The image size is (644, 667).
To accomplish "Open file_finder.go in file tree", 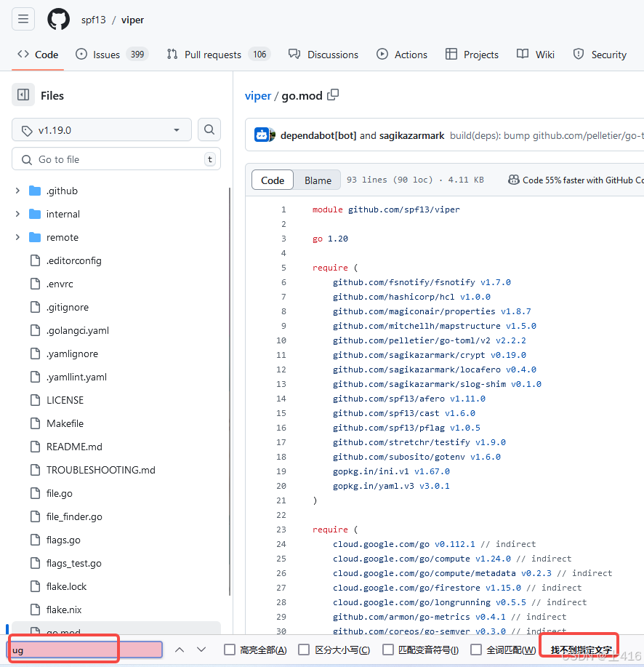I will coord(74,516).
